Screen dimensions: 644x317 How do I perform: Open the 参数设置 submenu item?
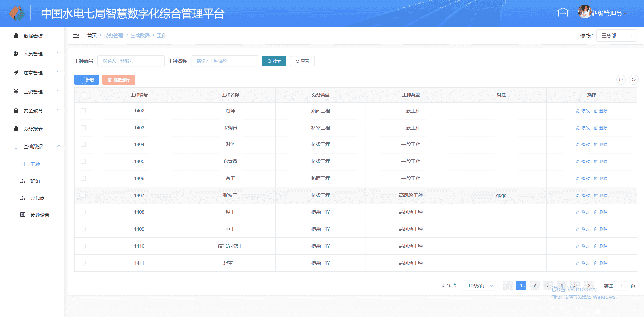(40, 215)
